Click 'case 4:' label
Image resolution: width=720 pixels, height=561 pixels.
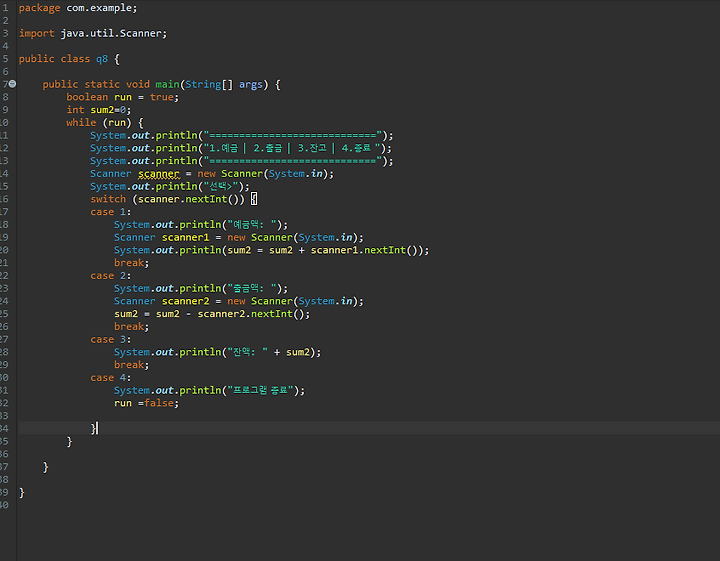111,378
